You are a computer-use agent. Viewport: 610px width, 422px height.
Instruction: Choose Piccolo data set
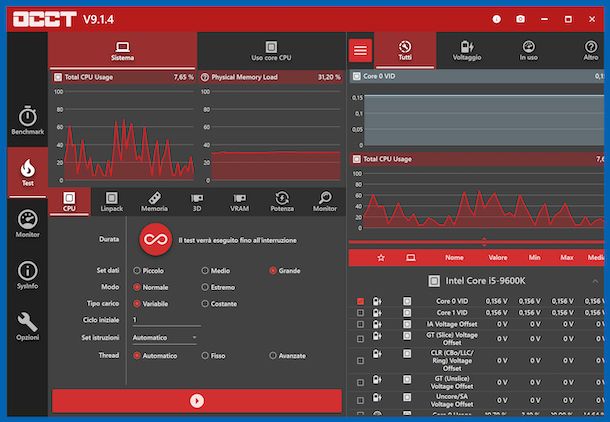[x=148, y=270]
